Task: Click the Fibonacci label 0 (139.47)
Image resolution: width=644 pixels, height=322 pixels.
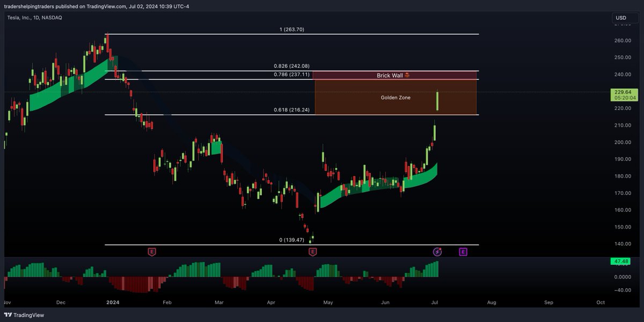Action: 292,240
